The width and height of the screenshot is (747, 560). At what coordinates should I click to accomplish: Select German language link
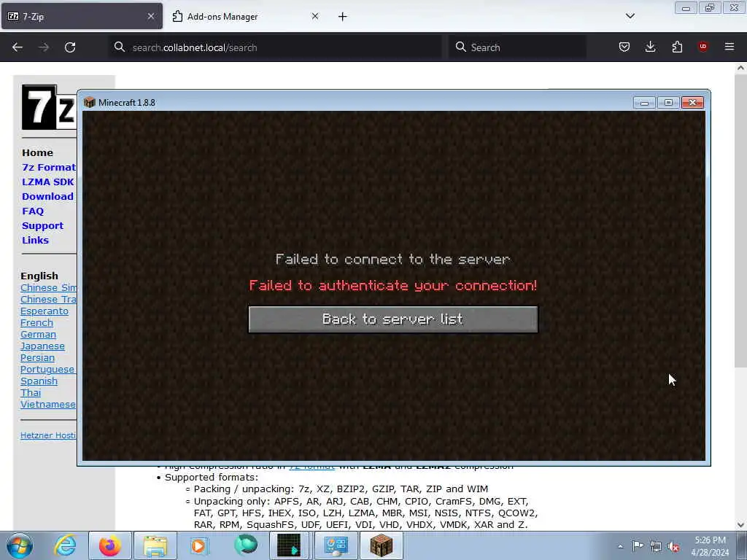pos(38,334)
